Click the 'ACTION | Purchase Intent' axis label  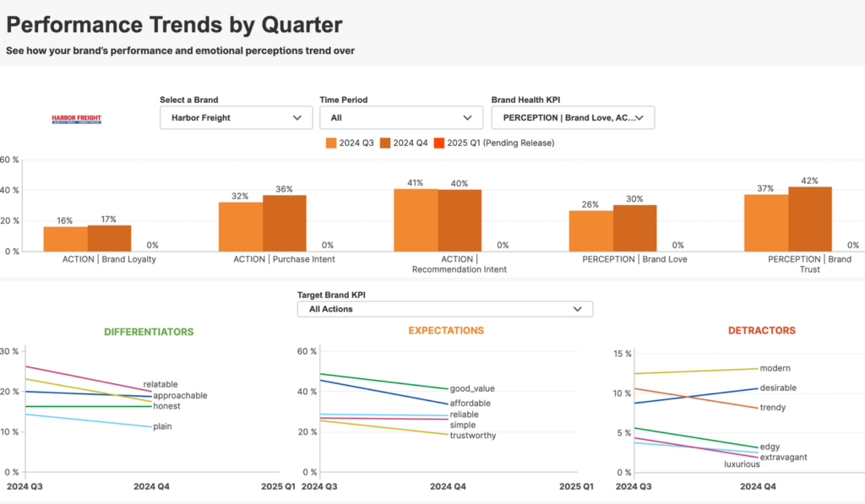(284, 260)
